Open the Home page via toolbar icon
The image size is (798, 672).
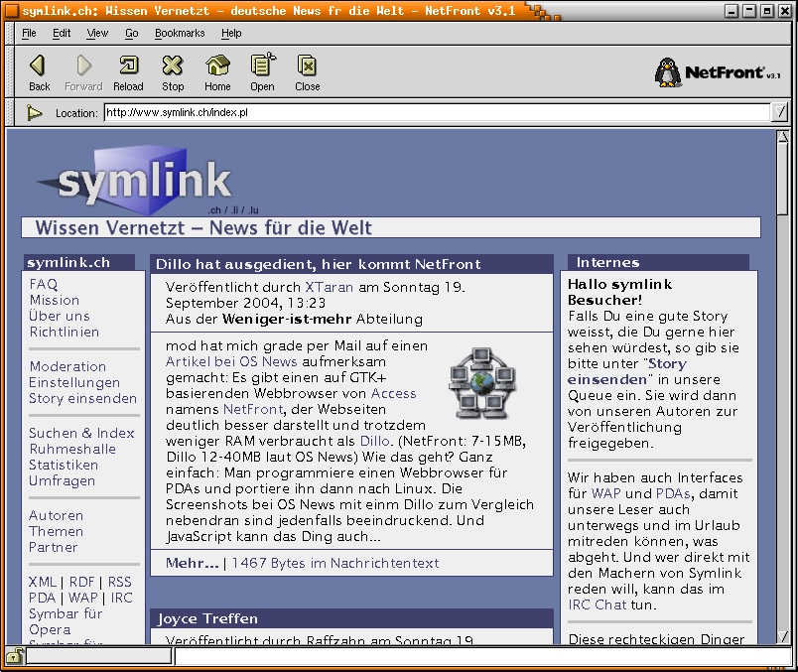[x=216, y=66]
